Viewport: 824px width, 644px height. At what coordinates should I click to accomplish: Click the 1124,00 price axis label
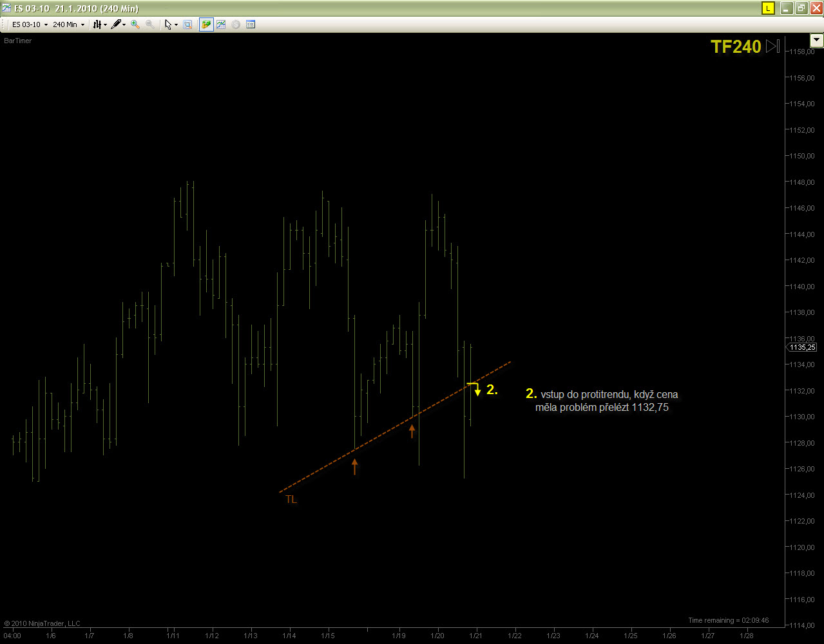pos(802,495)
